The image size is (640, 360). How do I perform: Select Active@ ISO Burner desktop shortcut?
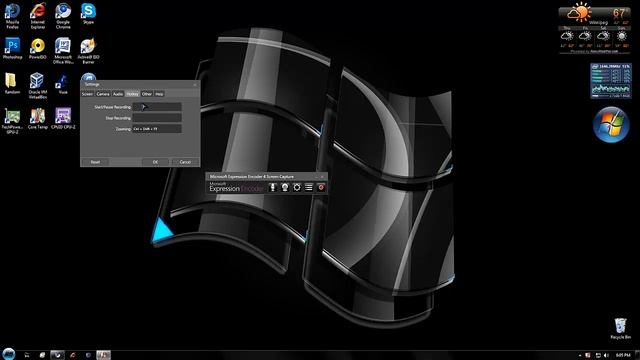point(88,51)
